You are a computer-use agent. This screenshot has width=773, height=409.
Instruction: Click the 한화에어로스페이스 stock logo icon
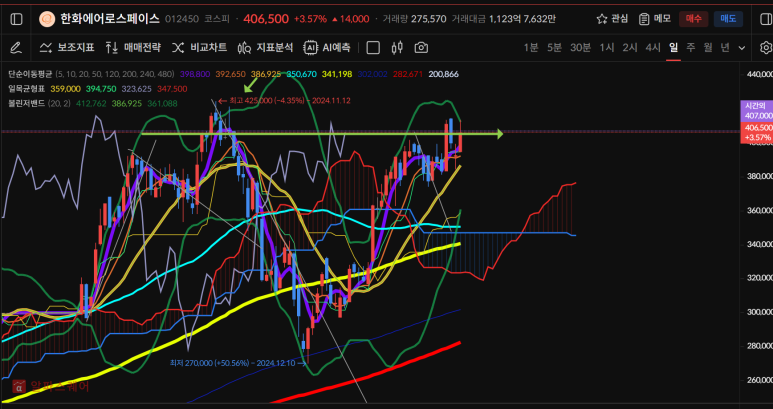[47, 19]
